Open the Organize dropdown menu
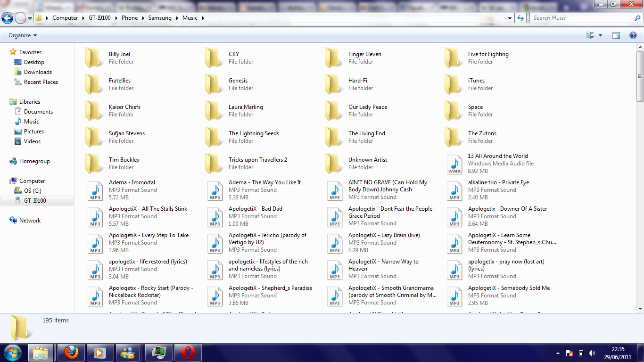 click(x=23, y=35)
